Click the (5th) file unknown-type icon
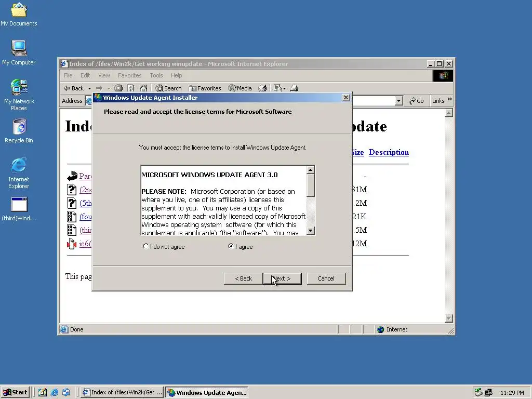 (72, 203)
